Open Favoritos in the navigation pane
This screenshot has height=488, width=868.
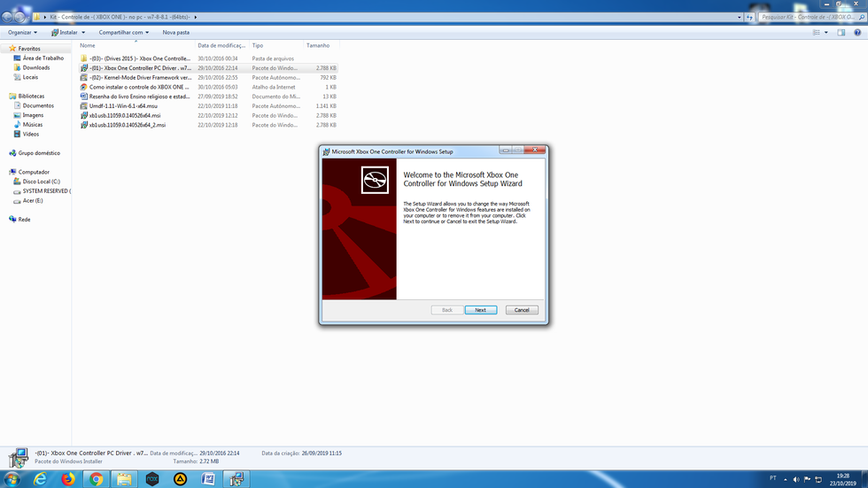tap(28, 49)
